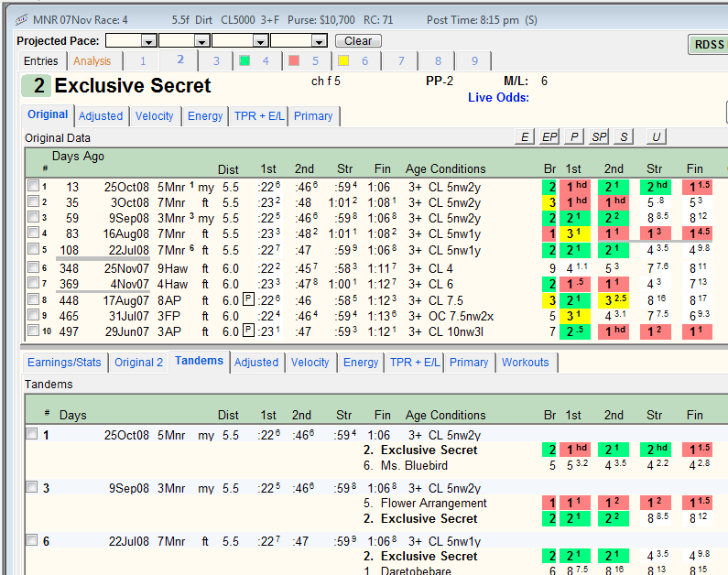
Task: Click the RDSS button
Action: tap(709, 45)
